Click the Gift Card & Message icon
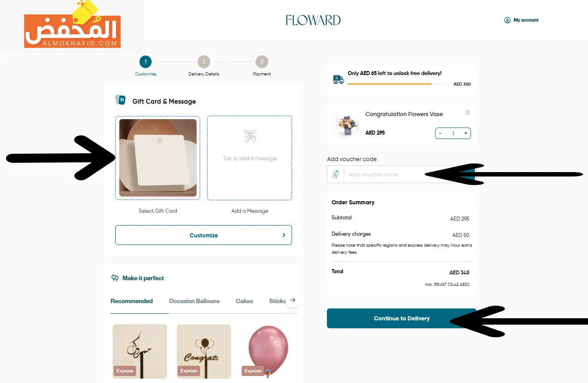Viewport: 588px width, 383px height. (121, 100)
